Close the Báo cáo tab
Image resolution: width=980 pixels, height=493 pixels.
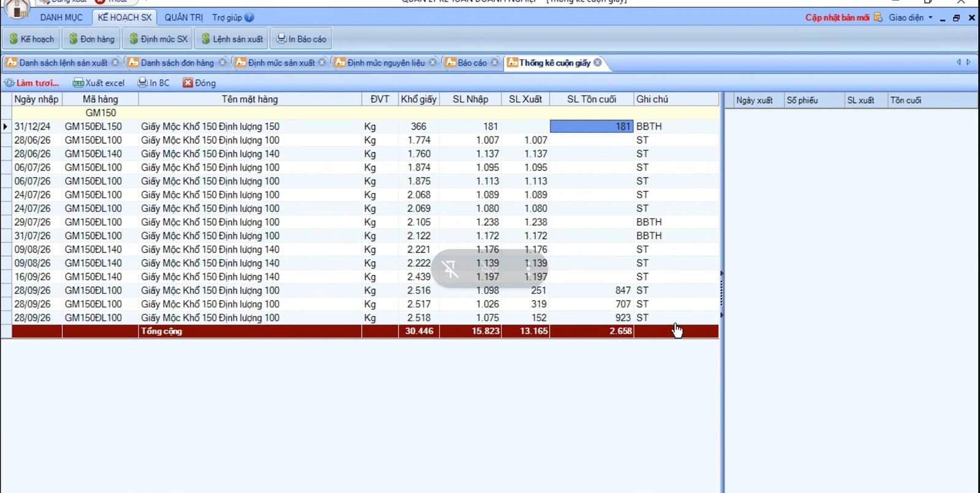[x=495, y=62]
